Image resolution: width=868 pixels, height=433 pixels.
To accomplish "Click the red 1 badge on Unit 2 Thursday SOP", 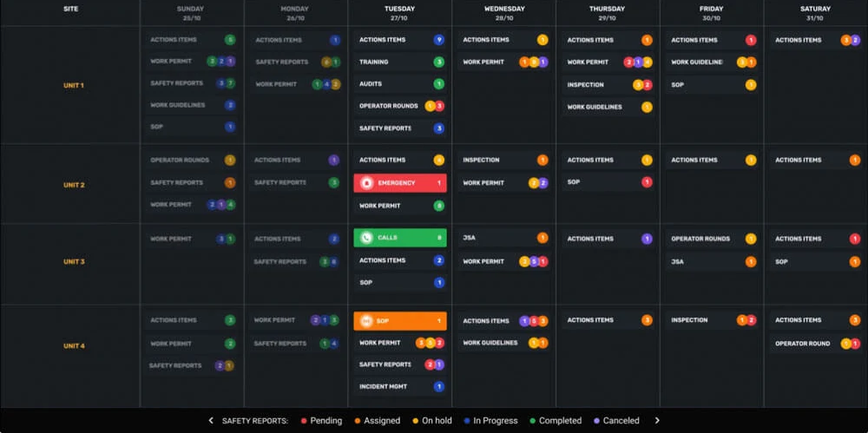I will click(648, 181).
